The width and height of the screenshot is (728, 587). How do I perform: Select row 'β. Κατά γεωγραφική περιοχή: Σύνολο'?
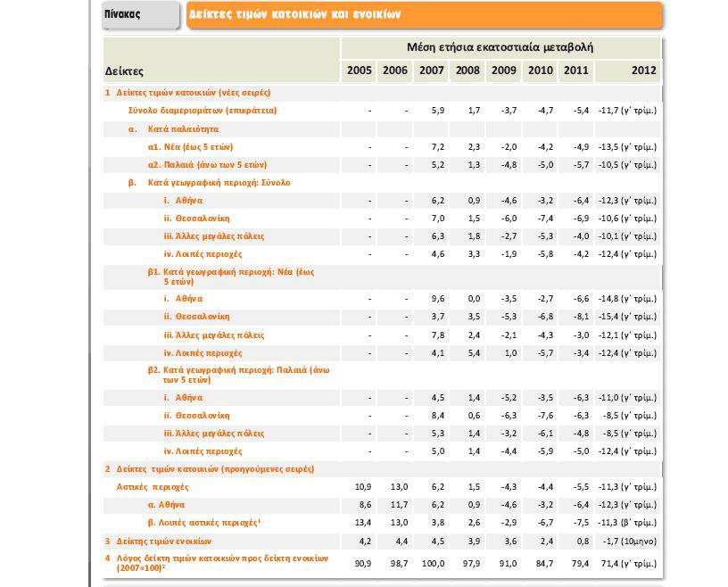click(x=383, y=183)
